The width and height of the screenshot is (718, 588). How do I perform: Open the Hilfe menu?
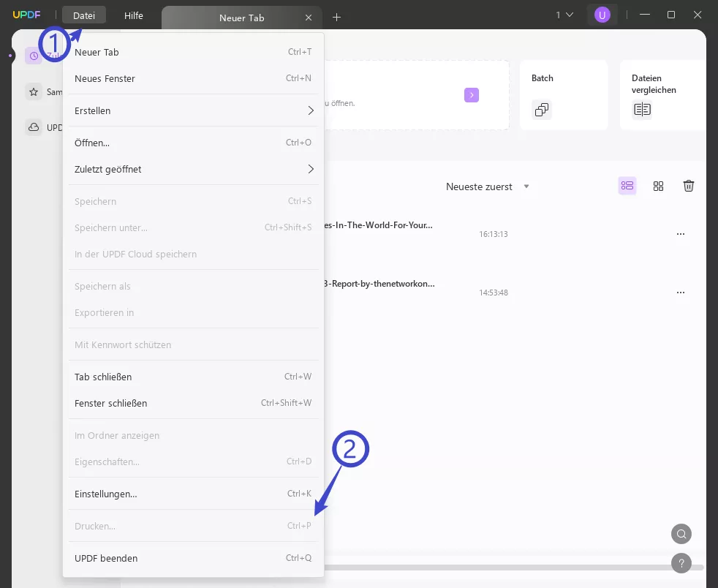tap(133, 15)
